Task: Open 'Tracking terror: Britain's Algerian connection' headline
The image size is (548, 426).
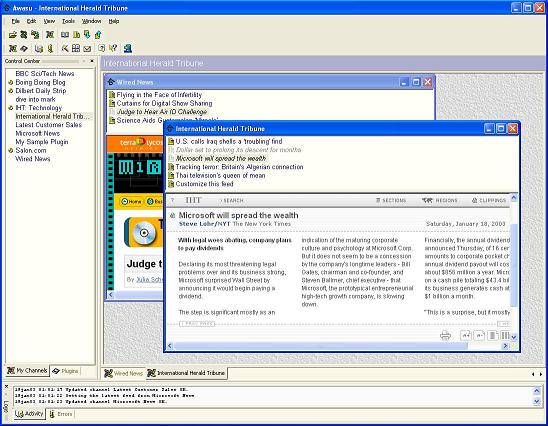Action: [x=239, y=167]
